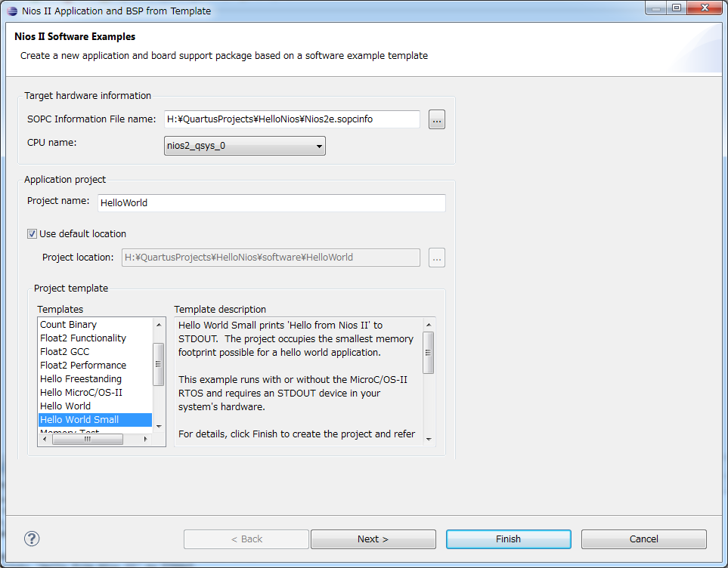Select Float2 GCC template

pyautogui.click(x=95, y=352)
